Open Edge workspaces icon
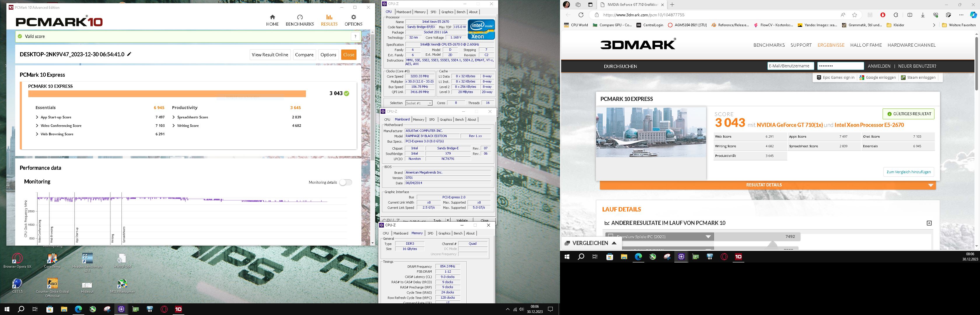The height and width of the screenshot is (315, 980). pos(578,5)
